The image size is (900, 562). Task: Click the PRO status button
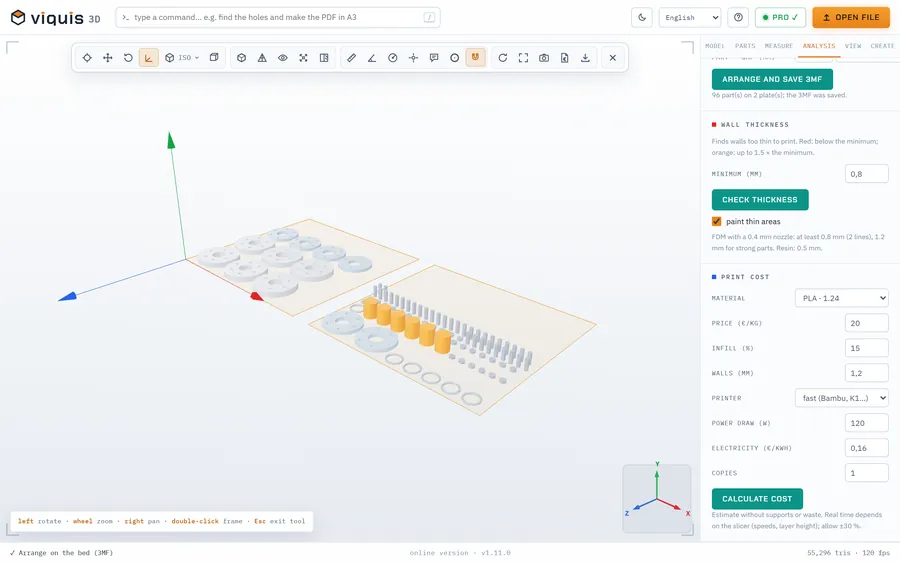[780, 17]
